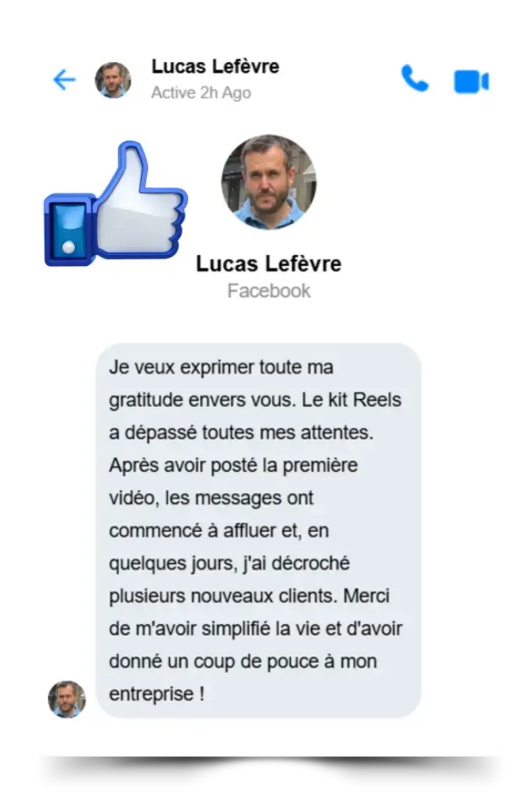Click the gray message bubble
Screen dimensions: 532x798
click(x=259, y=530)
